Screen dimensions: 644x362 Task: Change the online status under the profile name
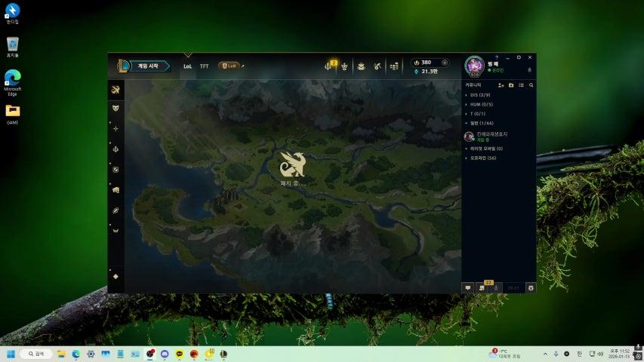click(x=496, y=71)
